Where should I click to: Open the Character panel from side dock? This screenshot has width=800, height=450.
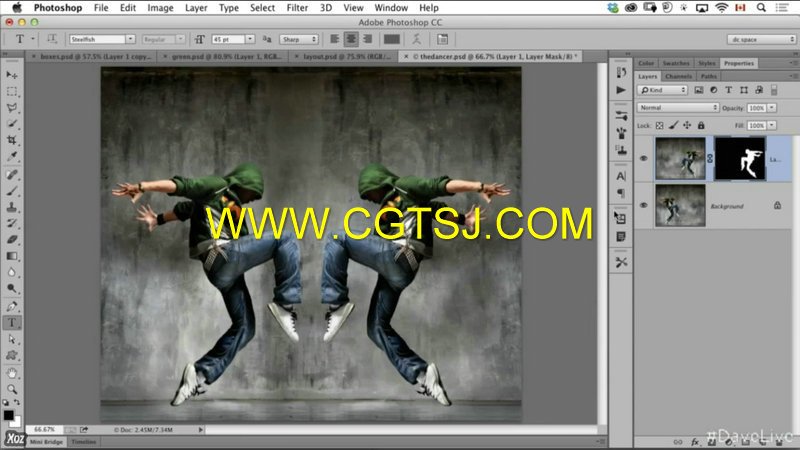click(x=621, y=176)
